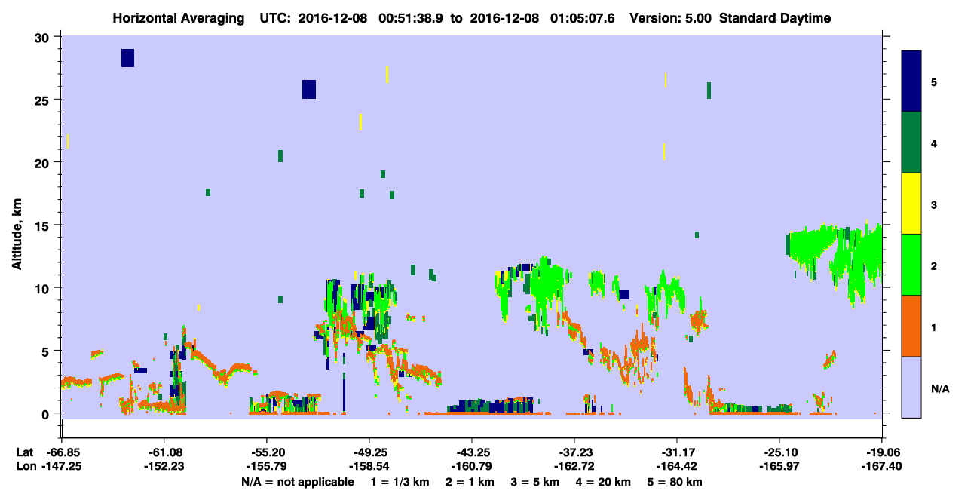This screenshot has width=980, height=503.
Task: Click longitude value -147.25
Action: pos(62,467)
